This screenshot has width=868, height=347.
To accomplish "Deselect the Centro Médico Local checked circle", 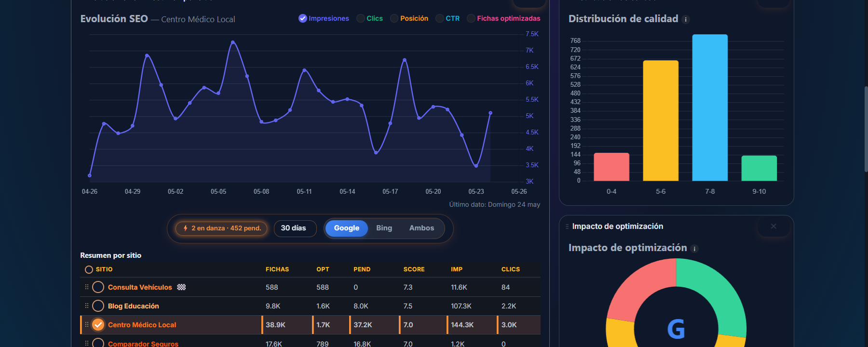I will pyautogui.click(x=98, y=324).
